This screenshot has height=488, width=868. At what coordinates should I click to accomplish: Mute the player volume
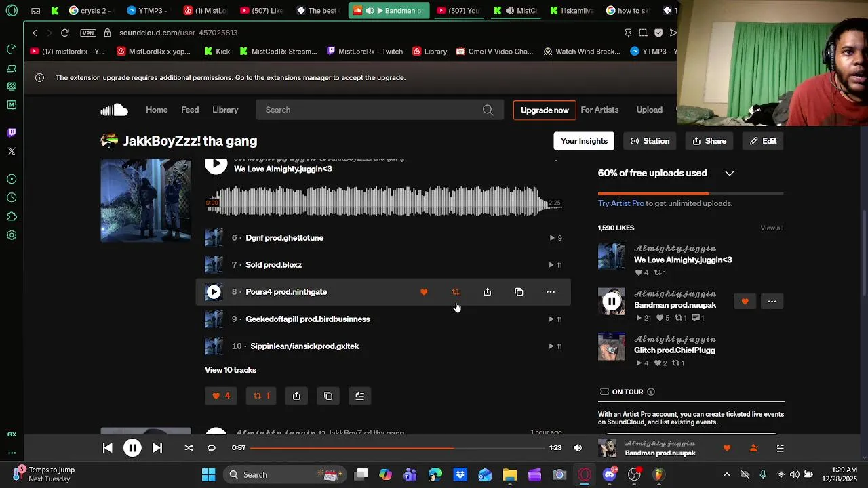click(577, 448)
